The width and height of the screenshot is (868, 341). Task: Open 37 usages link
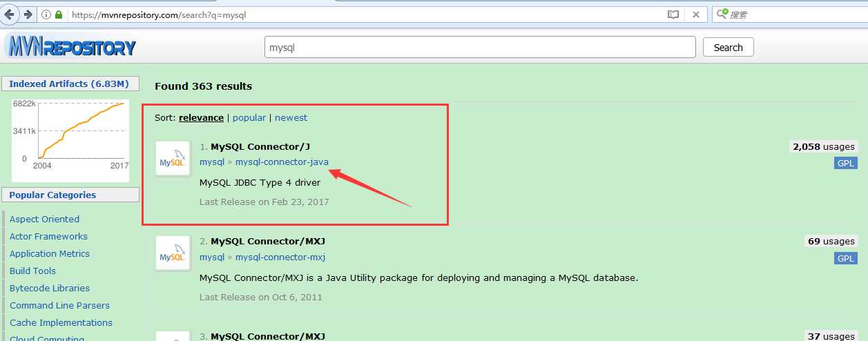[831, 336]
